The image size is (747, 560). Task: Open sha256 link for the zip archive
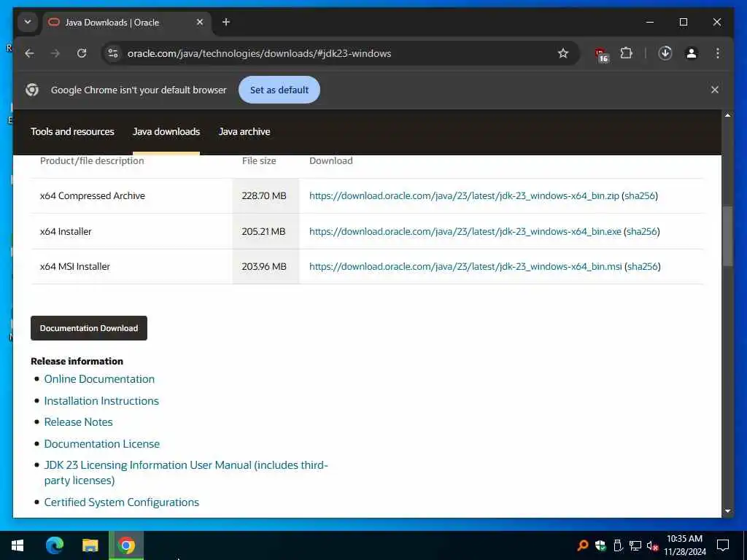[640, 195]
